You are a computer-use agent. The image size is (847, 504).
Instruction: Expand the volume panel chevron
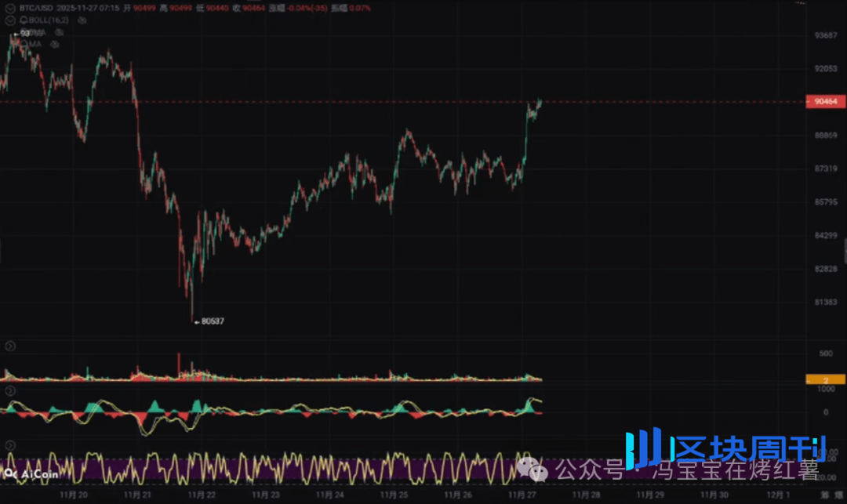pyautogui.click(x=10, y=346)
